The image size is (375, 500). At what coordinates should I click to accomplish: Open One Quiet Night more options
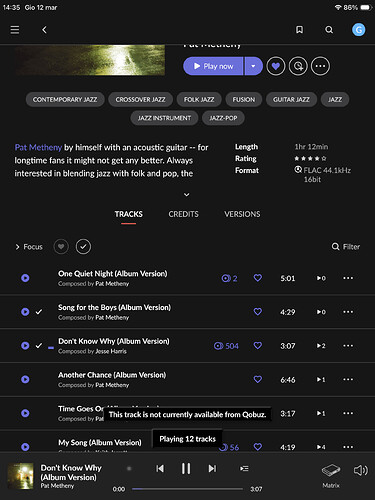348,278
